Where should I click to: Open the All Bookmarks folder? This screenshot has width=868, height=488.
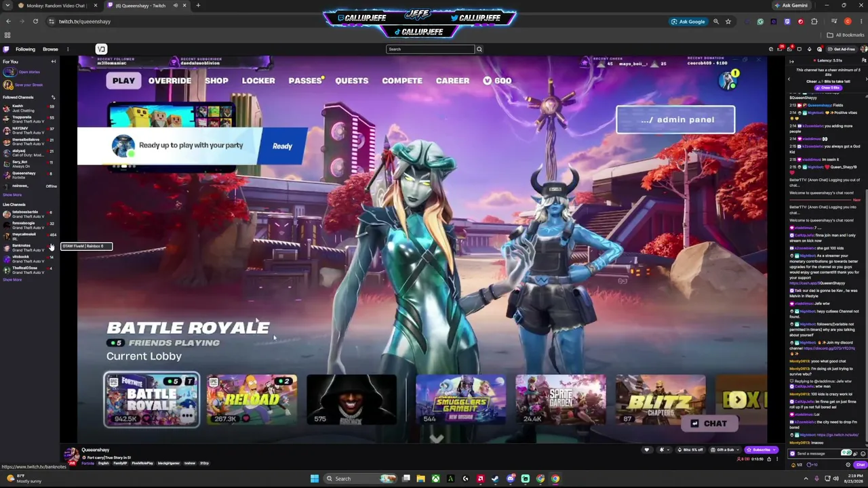click(846, 35)
